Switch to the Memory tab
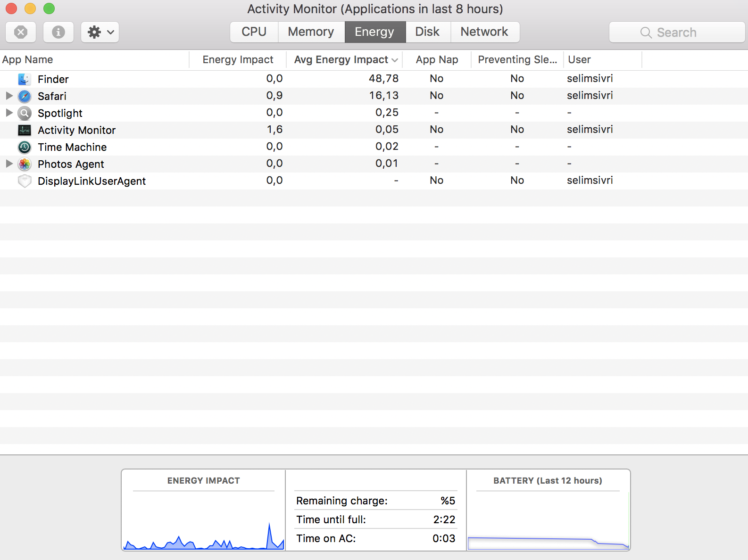Screen dimensions: 748x560 point(311,32)
